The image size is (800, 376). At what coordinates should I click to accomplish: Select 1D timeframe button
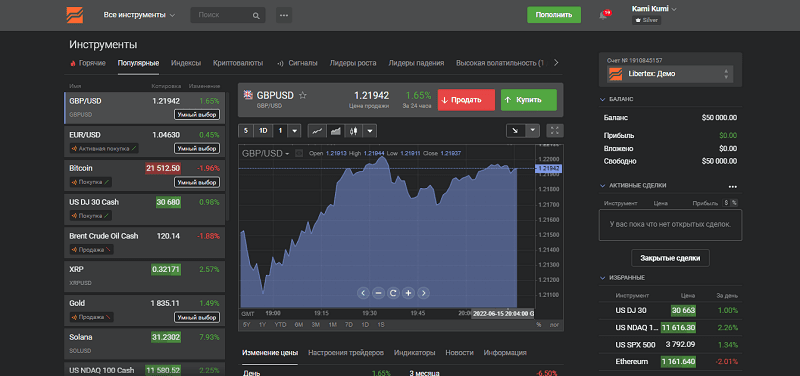point(263,131)
